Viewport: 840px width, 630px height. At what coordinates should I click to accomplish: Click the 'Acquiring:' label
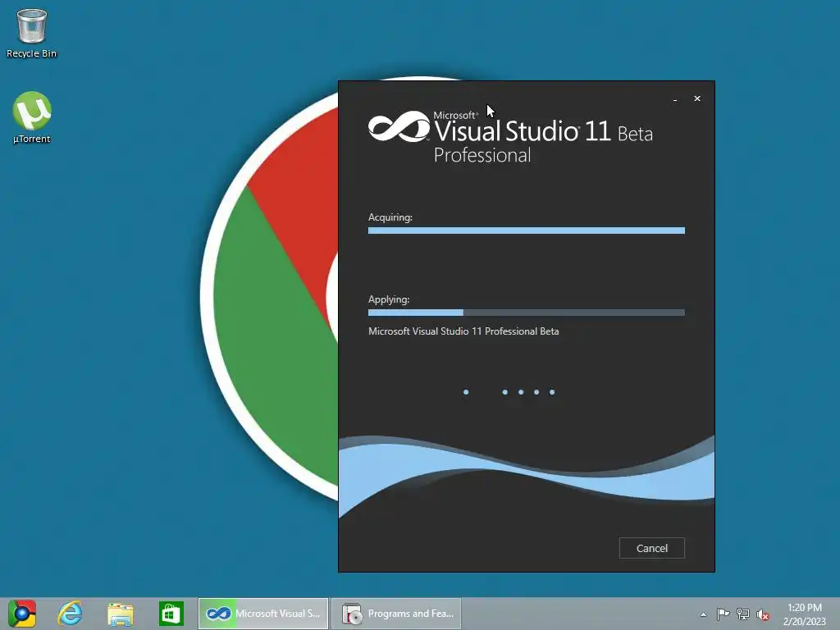click(390, 217)
